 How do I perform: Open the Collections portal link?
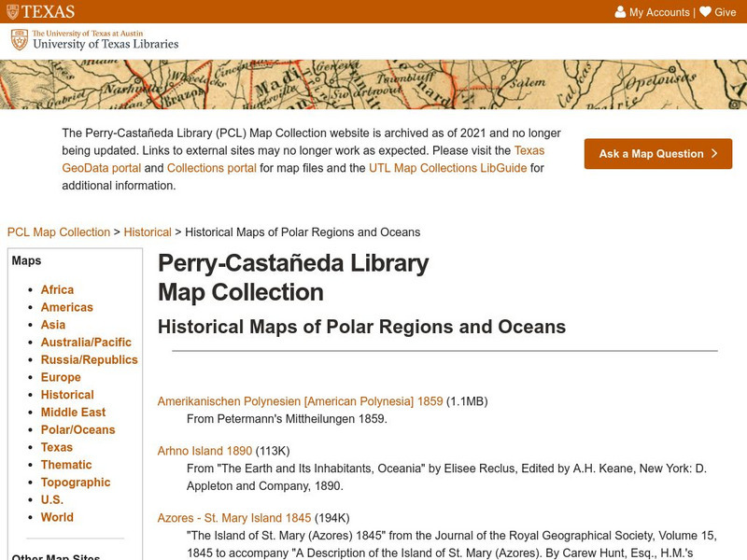pos(212,168)
